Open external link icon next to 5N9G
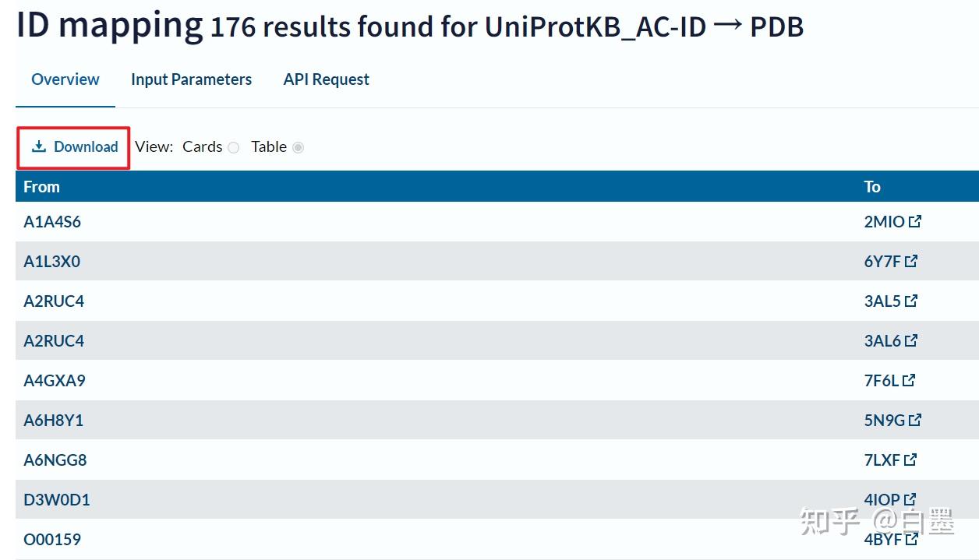979x560 pixels. [914, 419]
